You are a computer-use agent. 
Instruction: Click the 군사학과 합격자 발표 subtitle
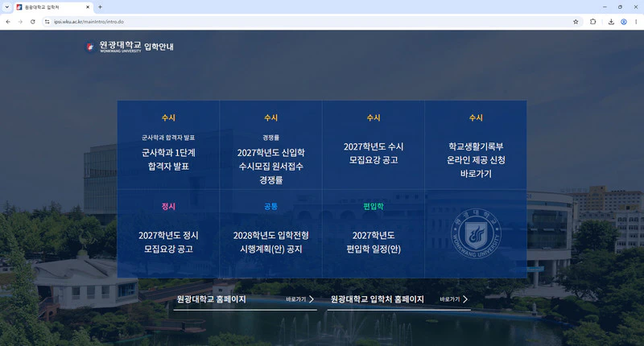[x=168, y=138]
